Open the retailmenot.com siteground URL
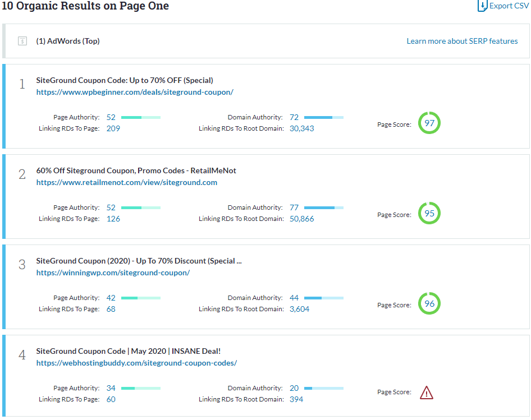 pyautogui.click(x=127, y=182)
